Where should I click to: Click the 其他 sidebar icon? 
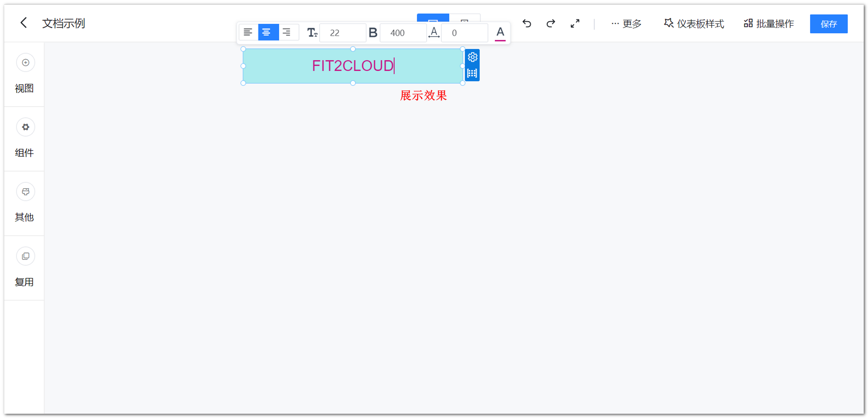26,192
